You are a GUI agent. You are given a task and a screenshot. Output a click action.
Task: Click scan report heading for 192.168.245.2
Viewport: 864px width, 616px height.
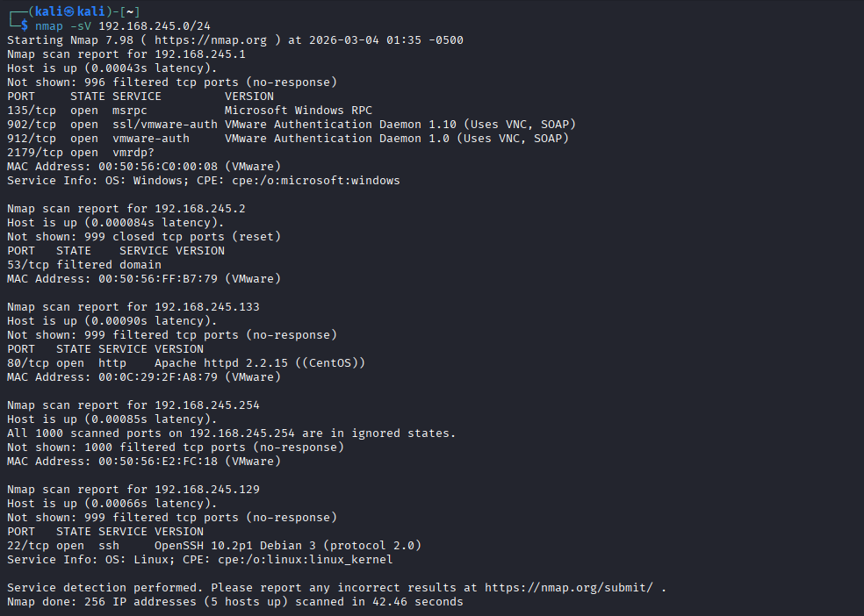126,209
